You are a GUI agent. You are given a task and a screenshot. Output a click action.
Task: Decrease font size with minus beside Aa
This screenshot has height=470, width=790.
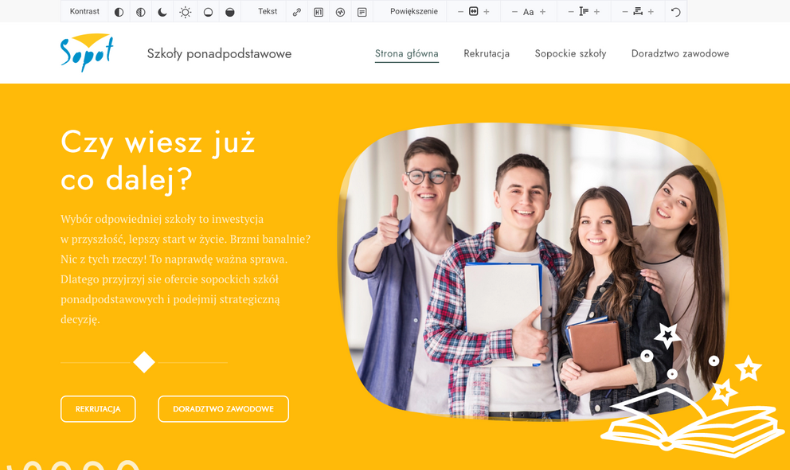(514, 12)
